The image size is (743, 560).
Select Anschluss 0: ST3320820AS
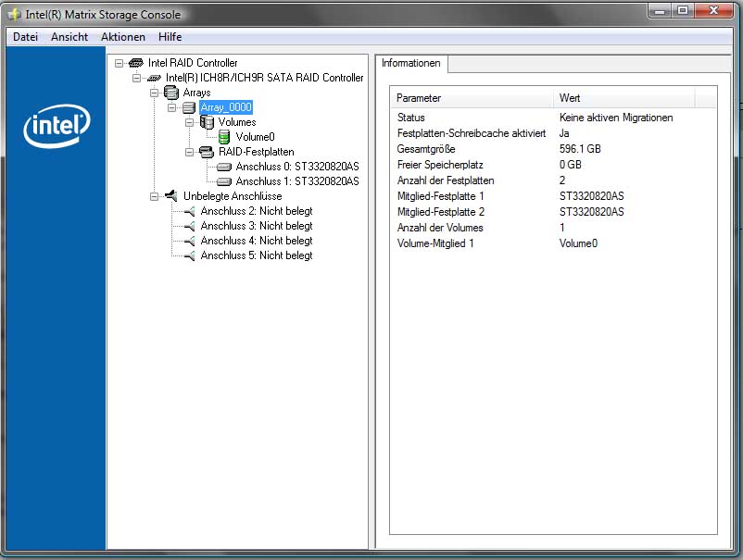297,167
